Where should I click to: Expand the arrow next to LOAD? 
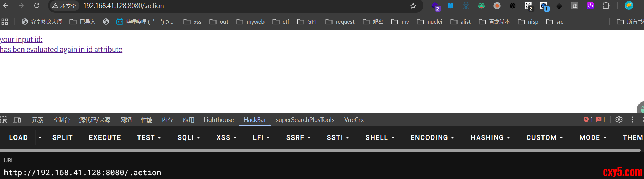[x=40, y=137]
